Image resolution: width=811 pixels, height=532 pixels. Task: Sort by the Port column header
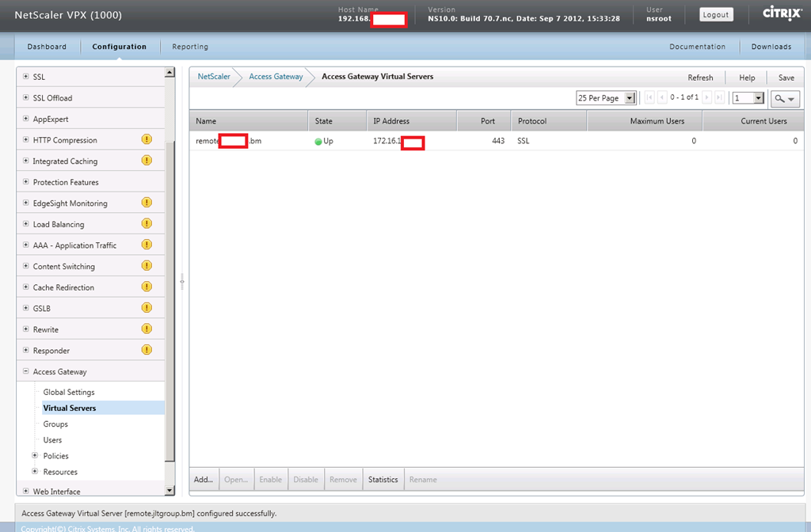coord(484,121)
